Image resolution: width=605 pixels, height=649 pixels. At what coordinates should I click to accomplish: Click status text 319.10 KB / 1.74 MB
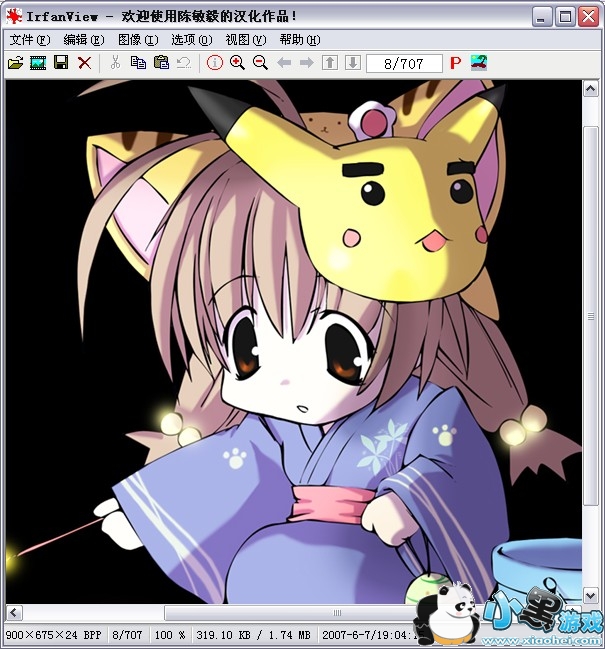(x=253, y=635)
